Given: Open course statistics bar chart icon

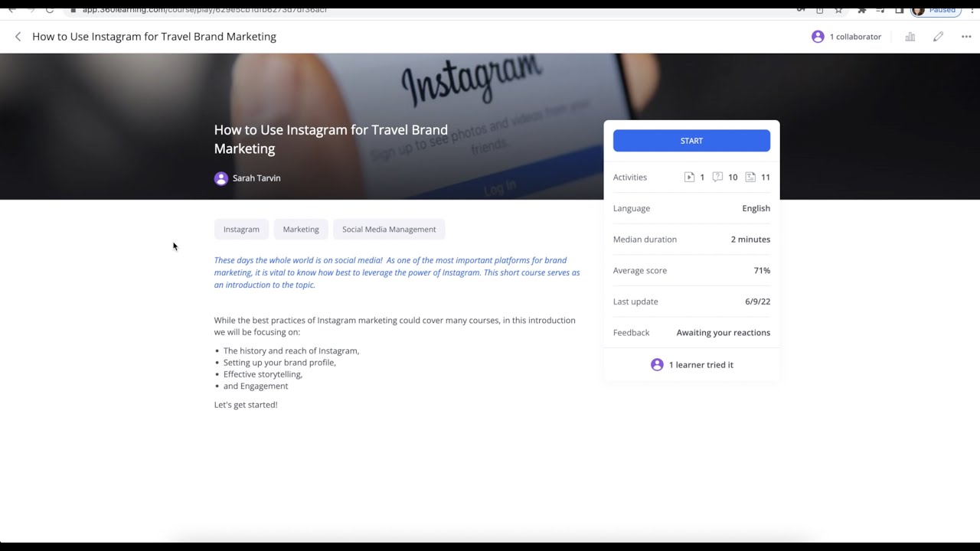Looking at the screenshot, I should pos(910,37).
